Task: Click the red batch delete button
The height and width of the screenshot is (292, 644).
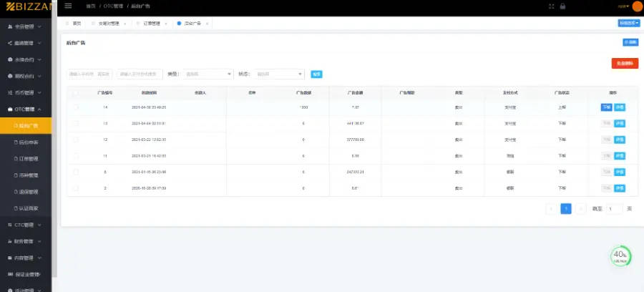Action: pos(625,63)
